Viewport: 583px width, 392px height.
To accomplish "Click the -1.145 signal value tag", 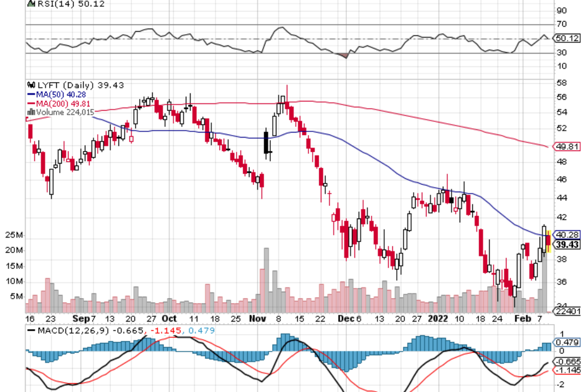I will coord(566,370).
